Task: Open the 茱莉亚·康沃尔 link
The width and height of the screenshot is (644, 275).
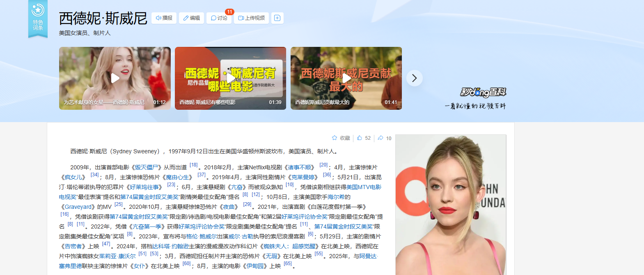Action: (x=117, y=256)
